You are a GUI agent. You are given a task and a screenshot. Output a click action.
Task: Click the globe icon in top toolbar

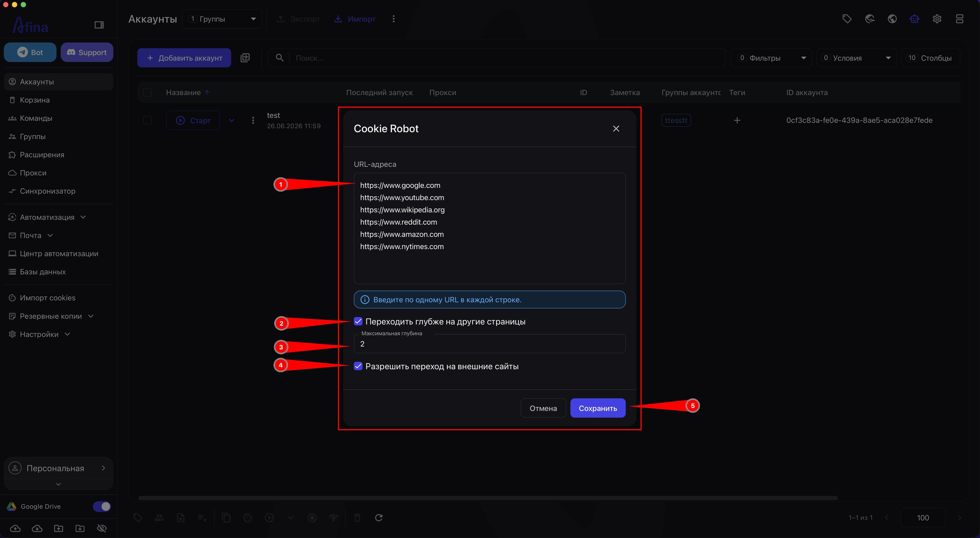892,19
